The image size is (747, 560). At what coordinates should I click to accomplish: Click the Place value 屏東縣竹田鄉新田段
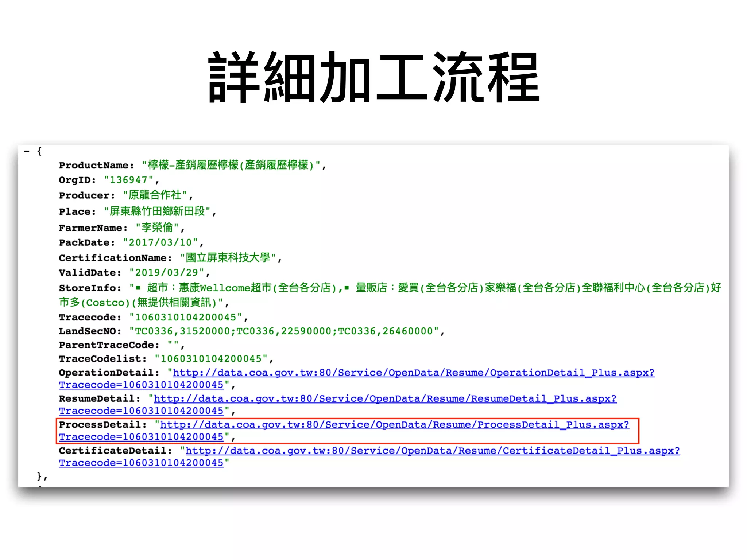pos(157,211)
